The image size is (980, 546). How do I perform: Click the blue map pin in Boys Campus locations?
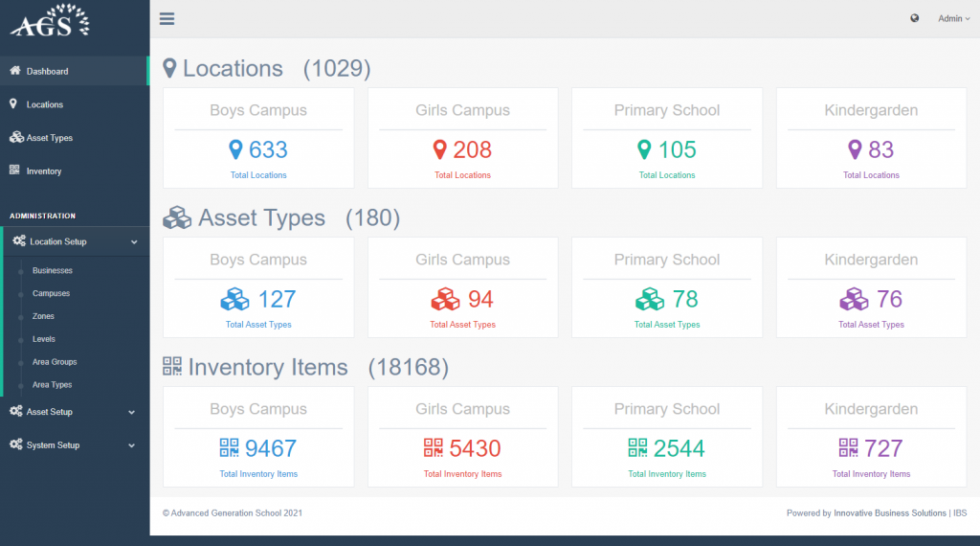(x=235, y=149)
